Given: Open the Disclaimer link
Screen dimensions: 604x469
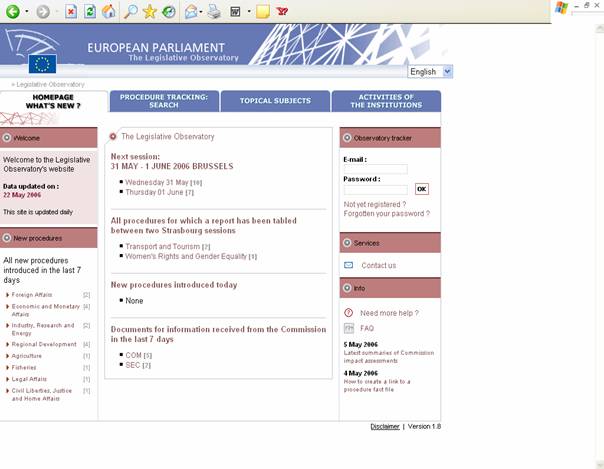Looking at the screenshot, I should [384, 426].
